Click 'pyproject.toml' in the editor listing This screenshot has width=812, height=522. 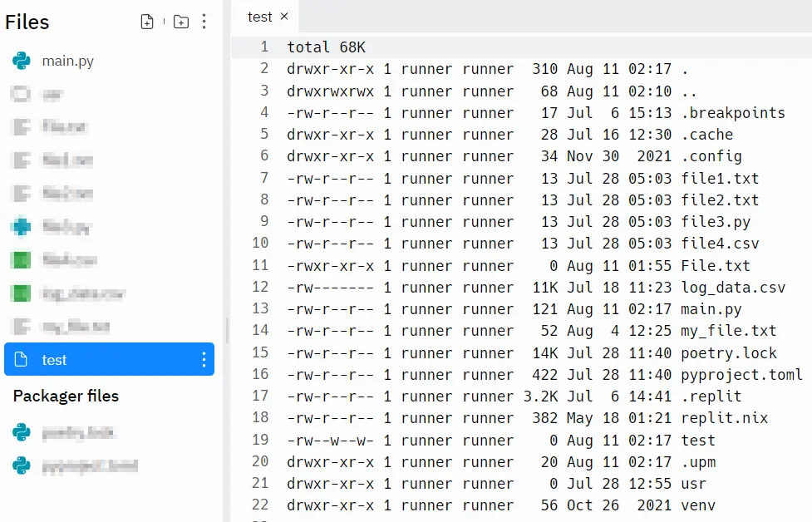tap(741, 375)
